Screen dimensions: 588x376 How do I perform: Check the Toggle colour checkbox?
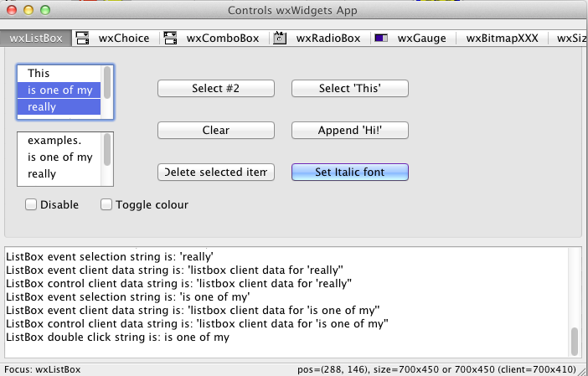tap(106, 204)
